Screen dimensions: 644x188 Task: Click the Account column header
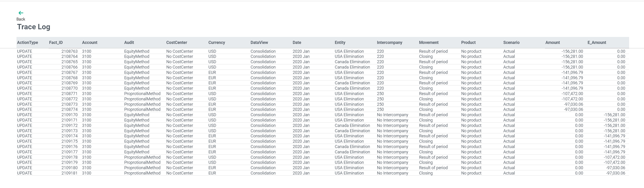[x=90, y=43]
